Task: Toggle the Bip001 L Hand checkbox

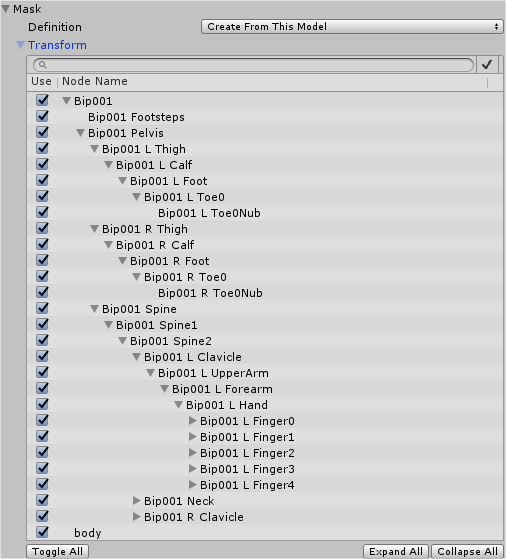Action: 42,404
